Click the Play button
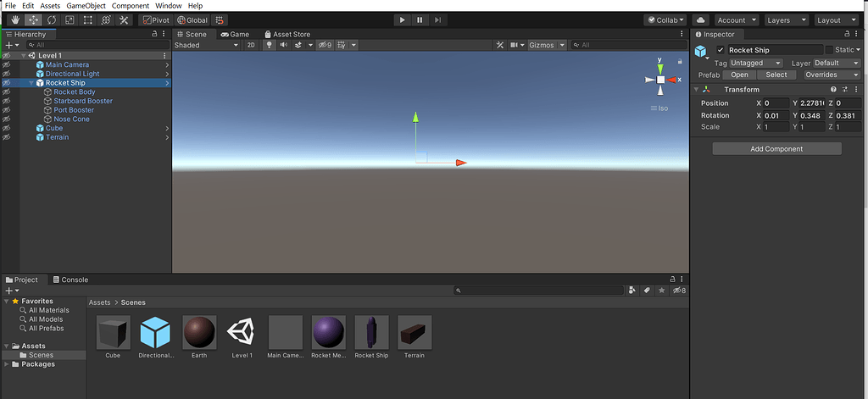The image size is (868, 399). pyautogui.click(x=402, y=20)
